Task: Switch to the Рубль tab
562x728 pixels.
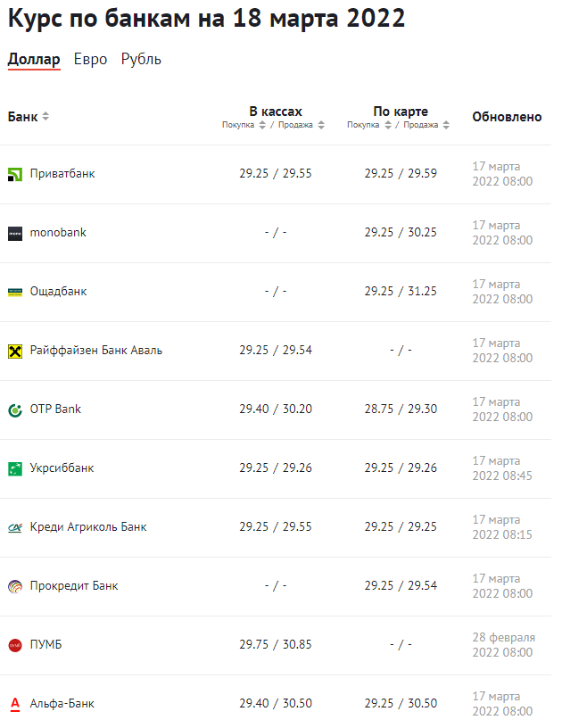Action: pyautogui.click(x=141, y=59)
